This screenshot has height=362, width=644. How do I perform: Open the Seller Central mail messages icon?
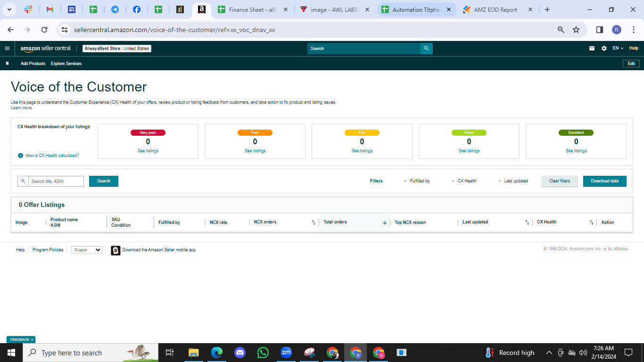[x=592, y=49]
